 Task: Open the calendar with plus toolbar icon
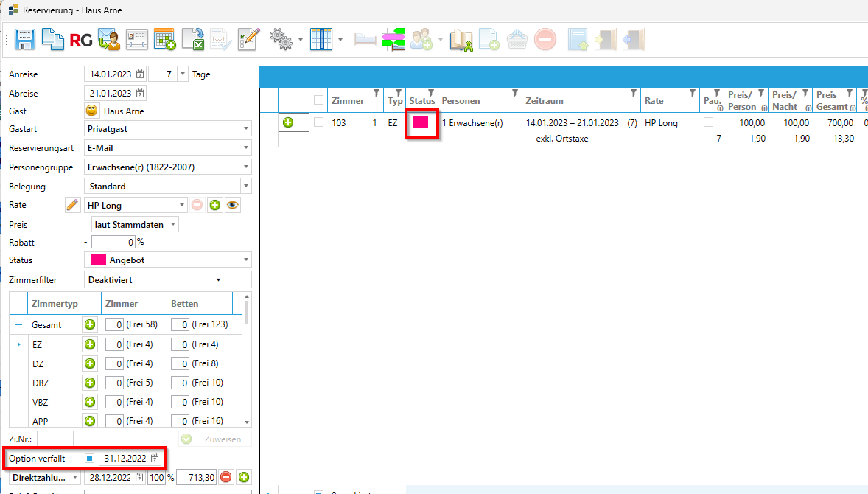pyautogui.click(x=164, y=39)
